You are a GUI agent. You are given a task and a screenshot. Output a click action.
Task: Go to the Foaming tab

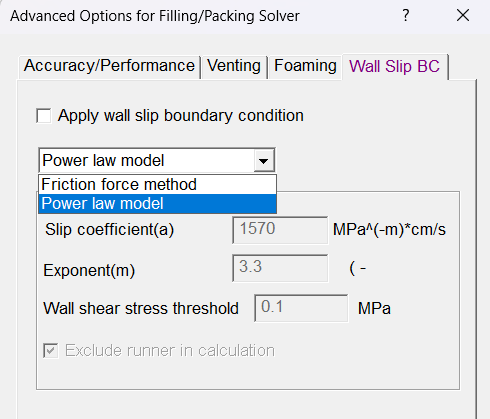305,66
